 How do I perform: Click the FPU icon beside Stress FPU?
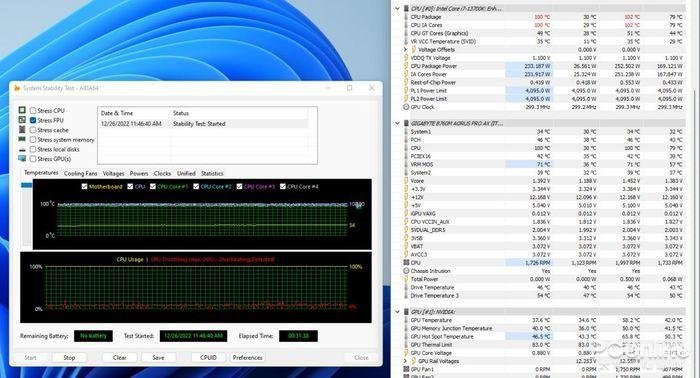(x=22, y=120)
